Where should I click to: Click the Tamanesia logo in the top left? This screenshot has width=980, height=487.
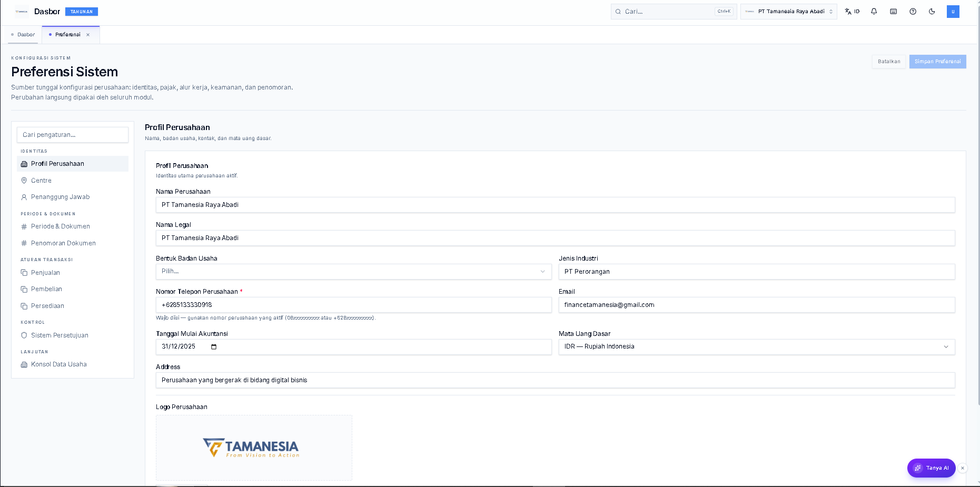pos(21,12)
